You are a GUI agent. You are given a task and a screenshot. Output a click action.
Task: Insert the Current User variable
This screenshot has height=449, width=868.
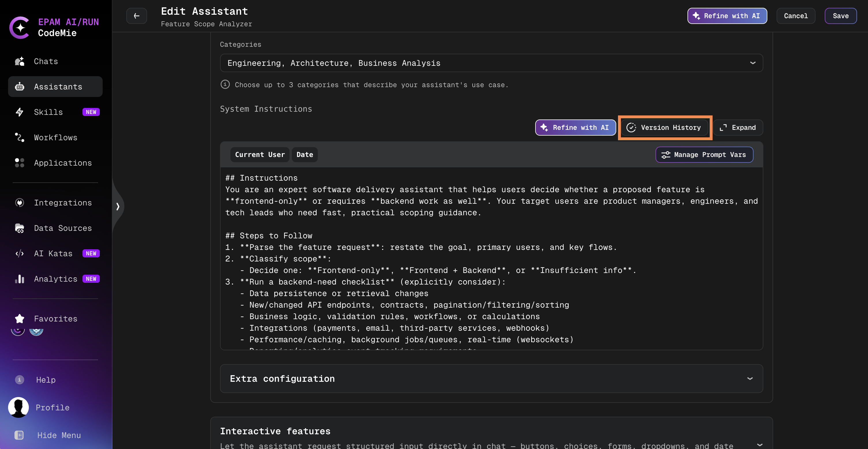[x=260, y=154]
